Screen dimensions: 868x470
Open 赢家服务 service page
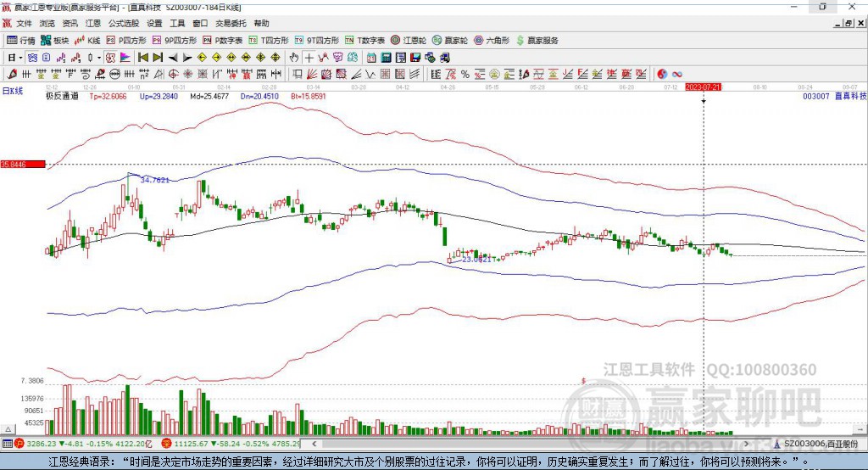(x=537, y=41)
